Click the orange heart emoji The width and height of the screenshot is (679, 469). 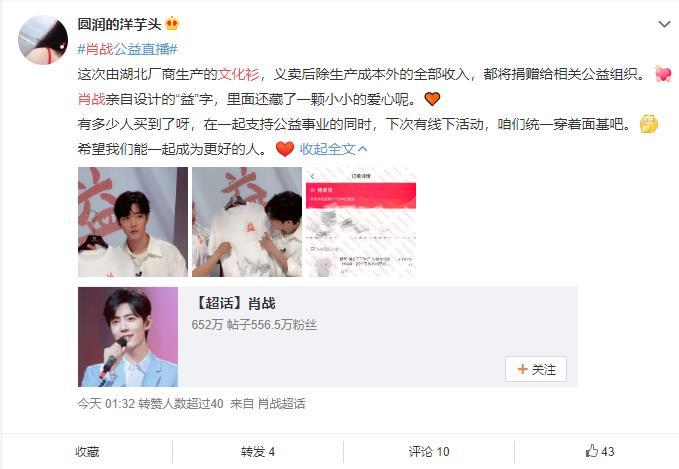[x=432, y=99]
